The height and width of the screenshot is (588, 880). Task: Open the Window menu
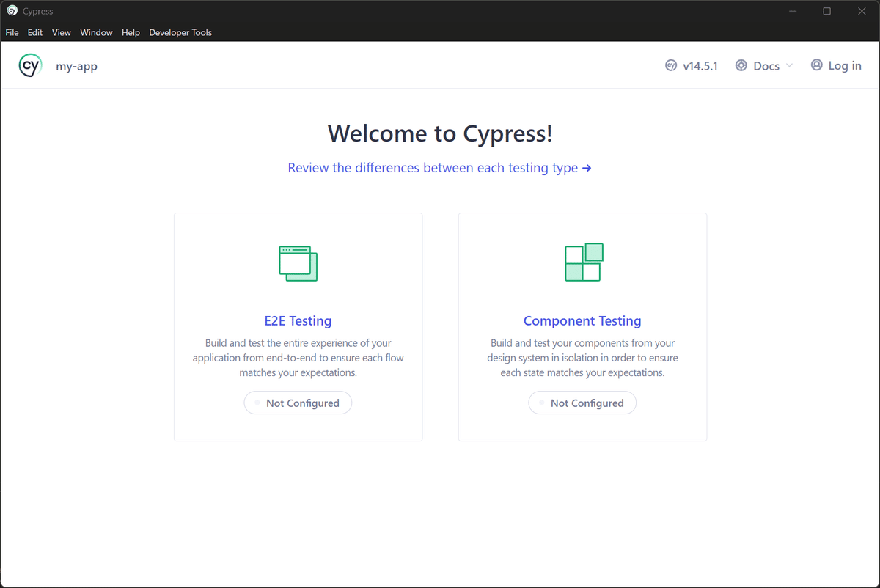coord(96,32)
